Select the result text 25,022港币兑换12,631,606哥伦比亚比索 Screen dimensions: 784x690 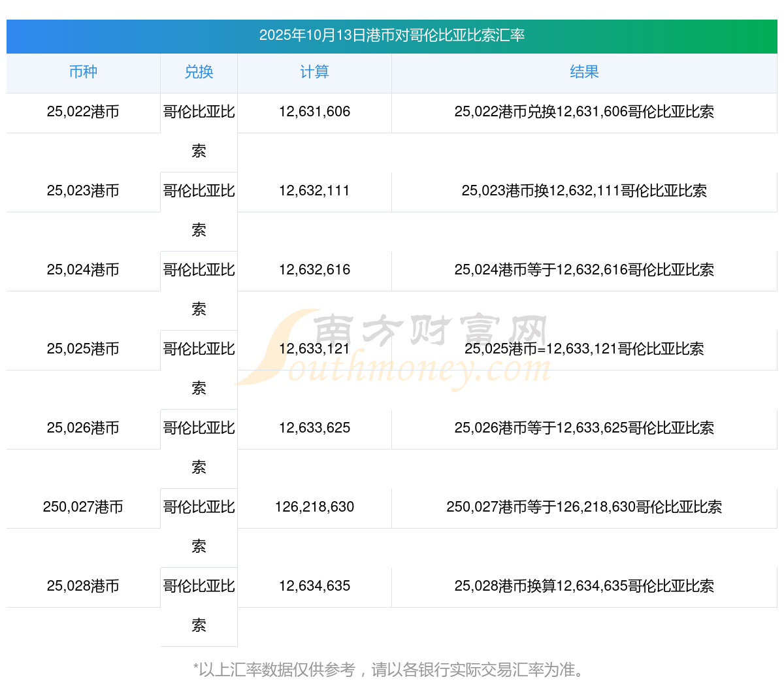584,112
